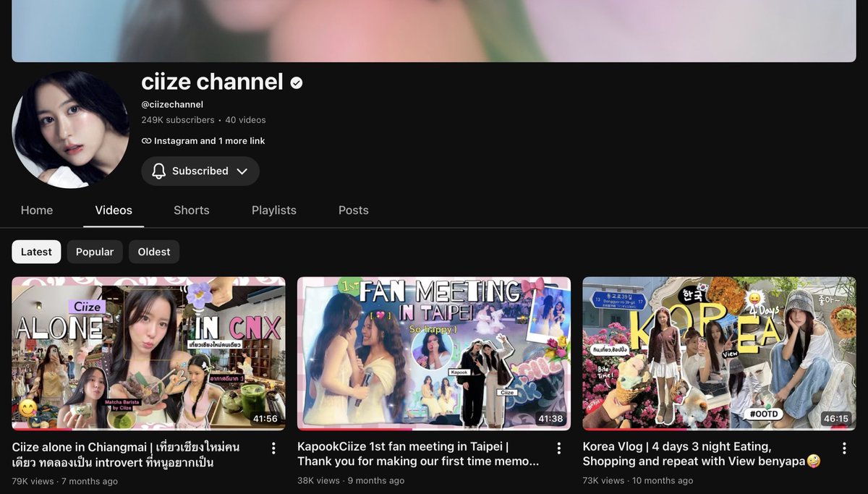Sort videos by Oldest
This screenshot has width=868, height=494.
pos(154,252)
